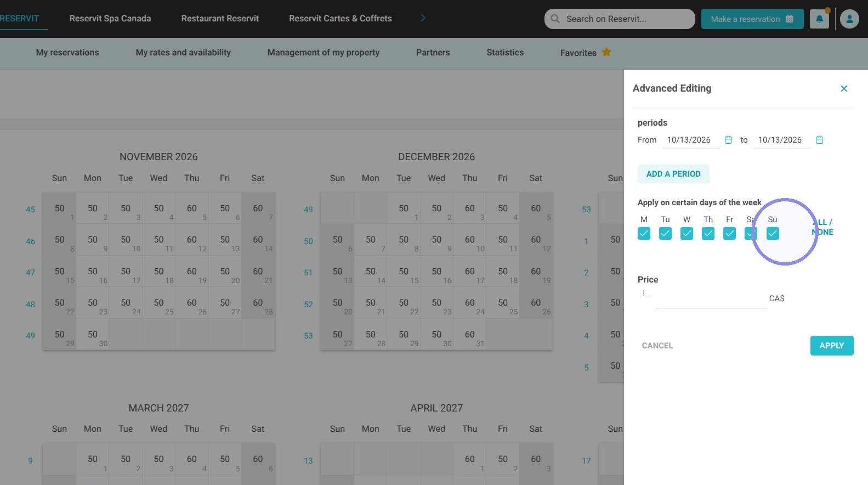Open the From date calendar picker
Viewport: 868px width, 485px height.
tap(728, 140)
